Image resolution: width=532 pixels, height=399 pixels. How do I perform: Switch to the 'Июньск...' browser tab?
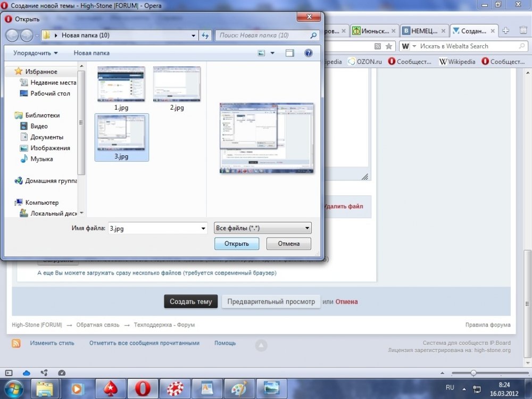pos(374,31)
